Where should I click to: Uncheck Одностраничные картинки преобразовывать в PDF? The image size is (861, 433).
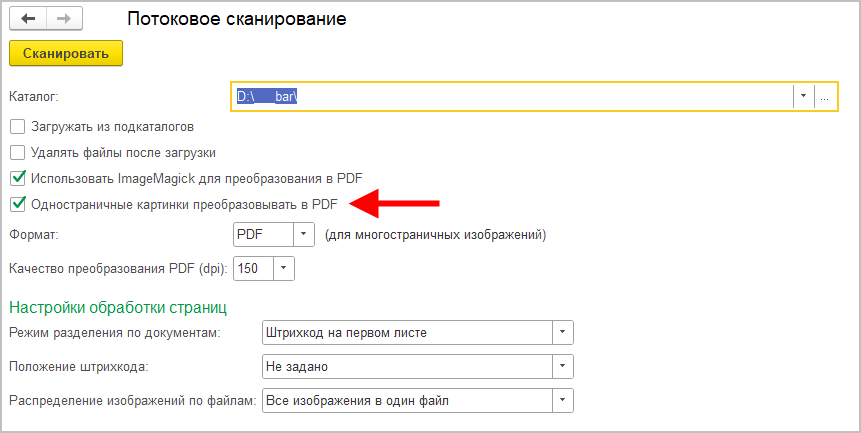pos(17,205)
